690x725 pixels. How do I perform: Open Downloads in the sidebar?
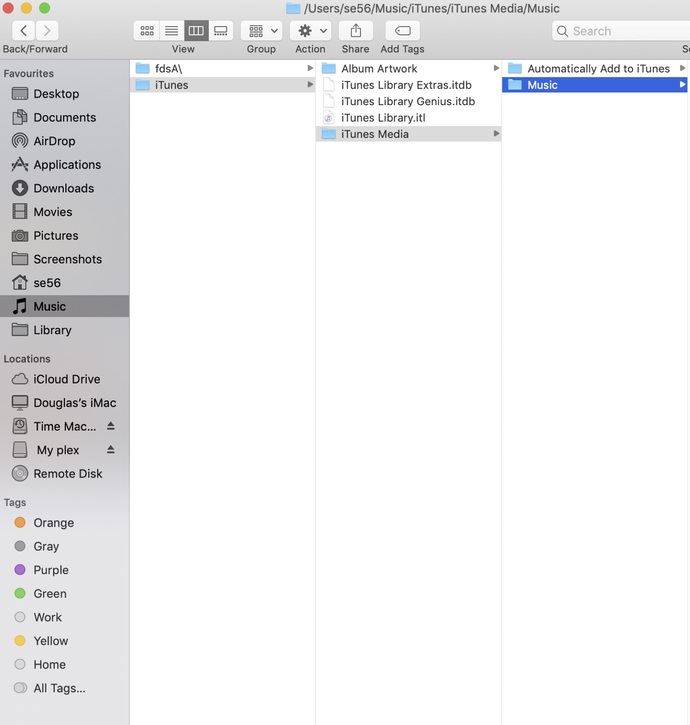pos(64,188)
